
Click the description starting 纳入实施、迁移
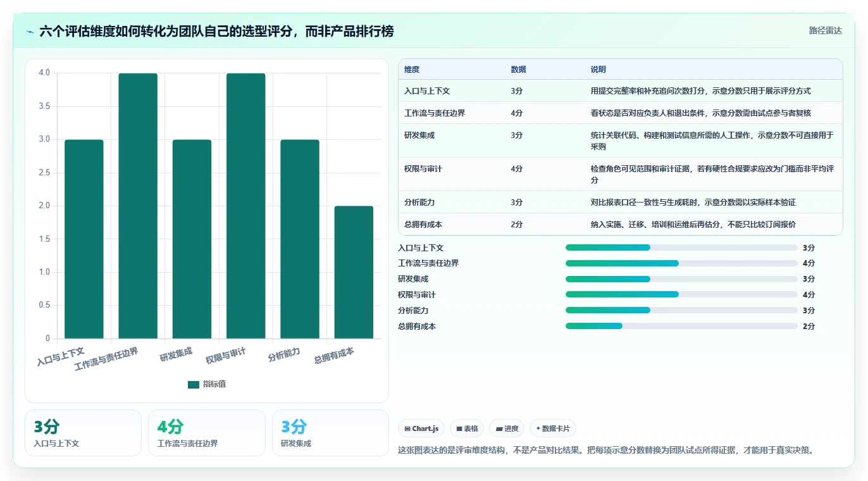pyautogui.click(x=693, y=225)
